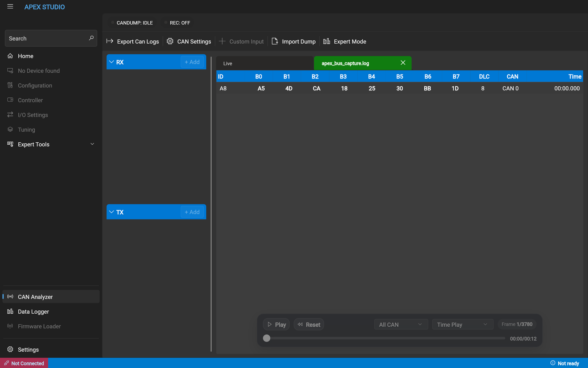Open the Time Play dropdown
588x368 pixels.
point(463,325)
